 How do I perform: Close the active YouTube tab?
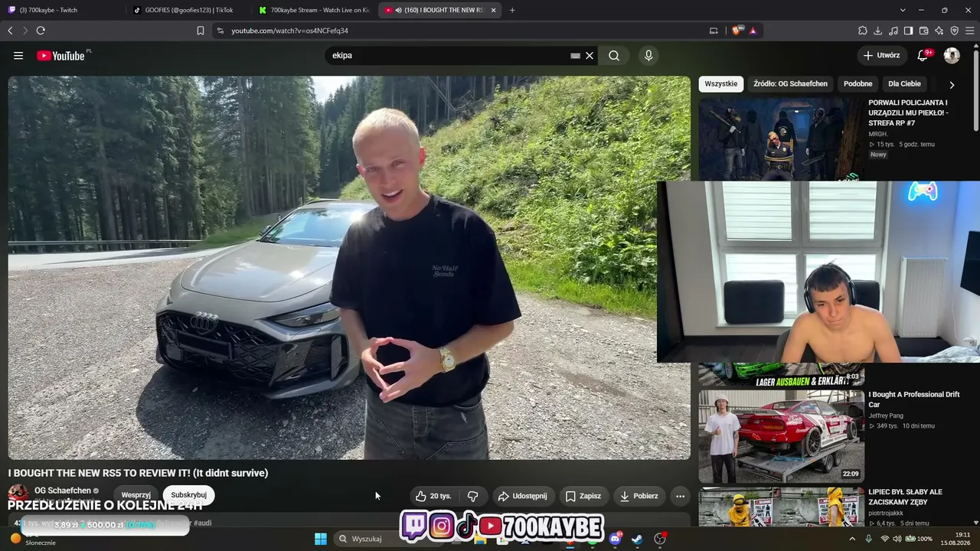(x=493, y=10)
